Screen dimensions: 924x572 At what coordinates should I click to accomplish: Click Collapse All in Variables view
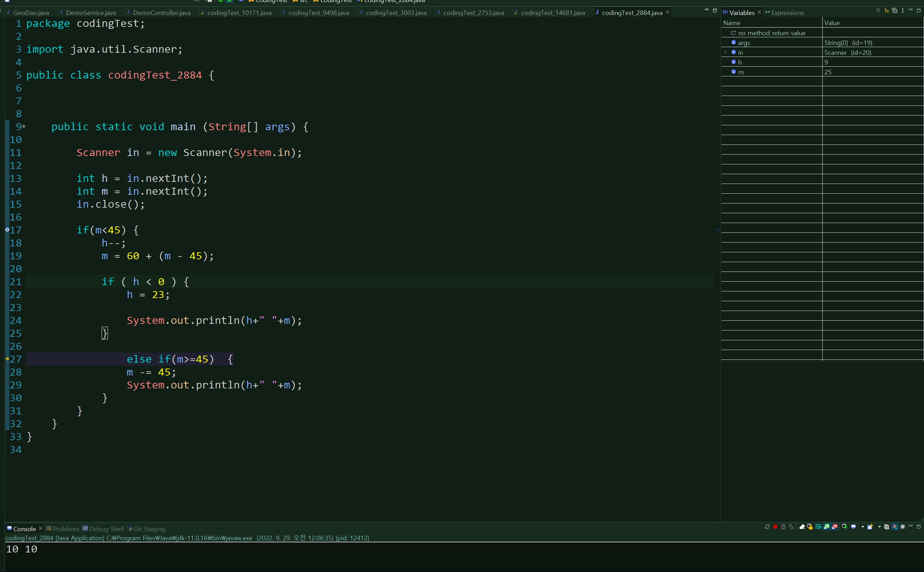coord(895,10)
